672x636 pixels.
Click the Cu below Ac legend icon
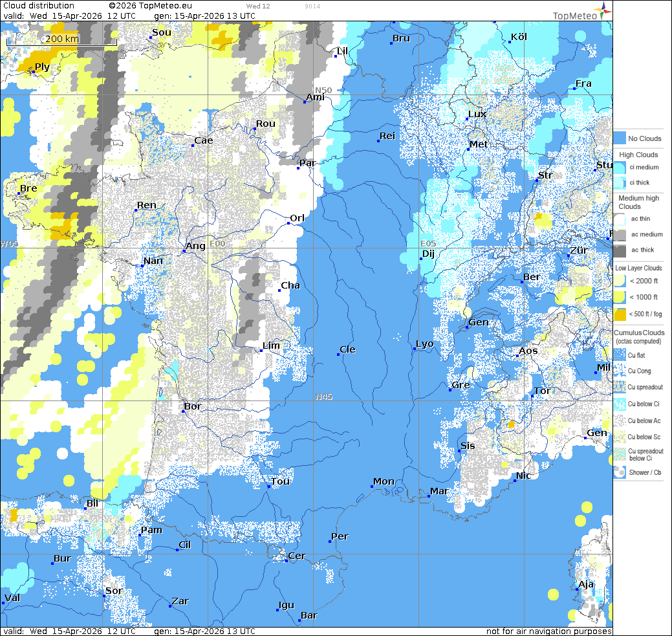620,421
